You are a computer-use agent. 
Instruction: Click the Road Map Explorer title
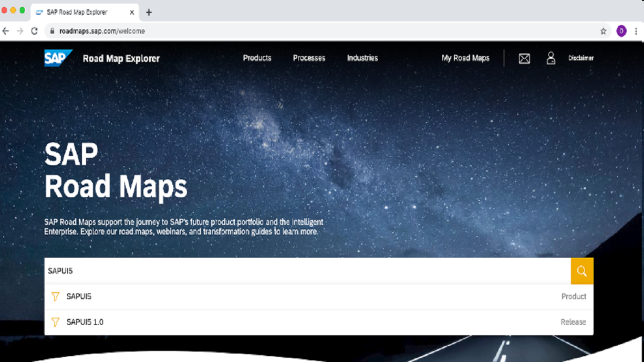click(x=121, y=59)
